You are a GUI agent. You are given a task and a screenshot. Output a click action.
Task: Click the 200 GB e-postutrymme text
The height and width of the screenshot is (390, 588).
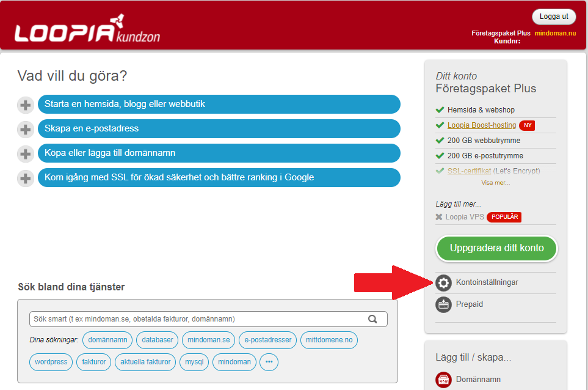pyautogui.click(x=485, y=155)
